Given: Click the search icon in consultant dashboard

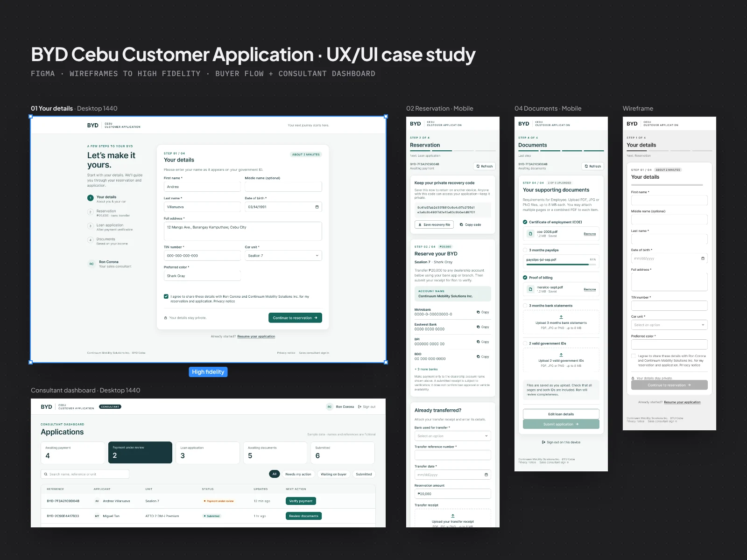Looking at the screenshot, I should pyautogui.click(x=46, y=474).
